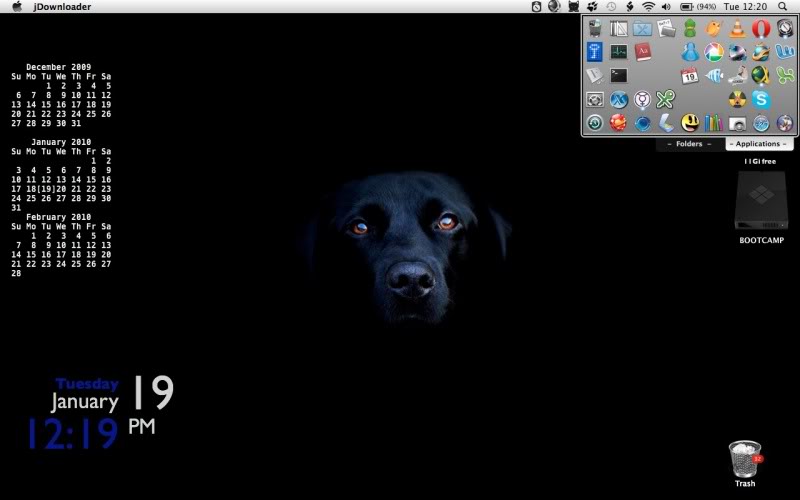Click the Trash icon on desktop
The width and height of the screenshot is (800, 500).
tap(745, 459)
